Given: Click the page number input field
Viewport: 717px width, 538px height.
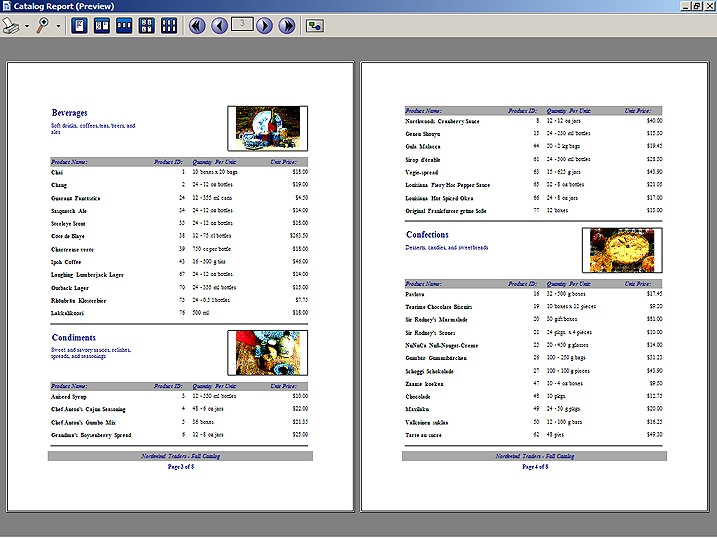Looking at the screenshot, I should [242, 25].
